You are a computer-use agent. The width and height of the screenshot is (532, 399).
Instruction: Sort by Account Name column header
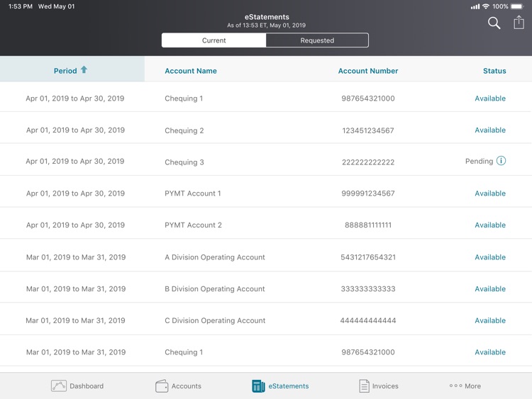[x=191, y=71]
